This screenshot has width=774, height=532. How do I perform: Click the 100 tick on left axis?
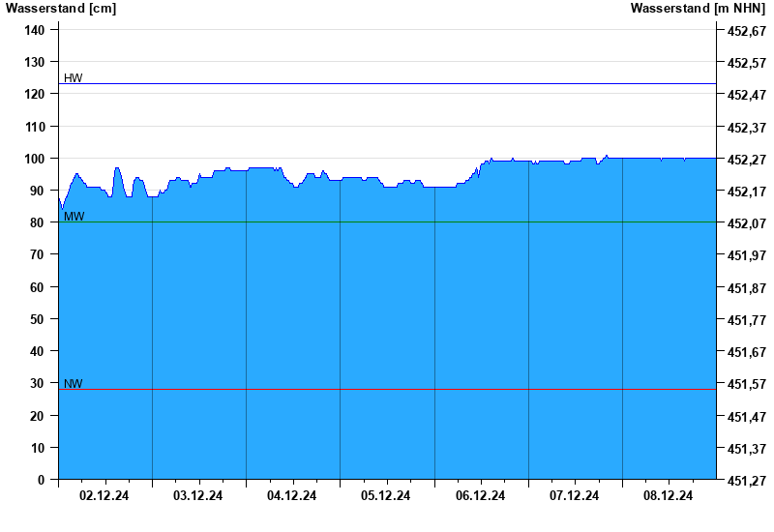pos(35,159)
